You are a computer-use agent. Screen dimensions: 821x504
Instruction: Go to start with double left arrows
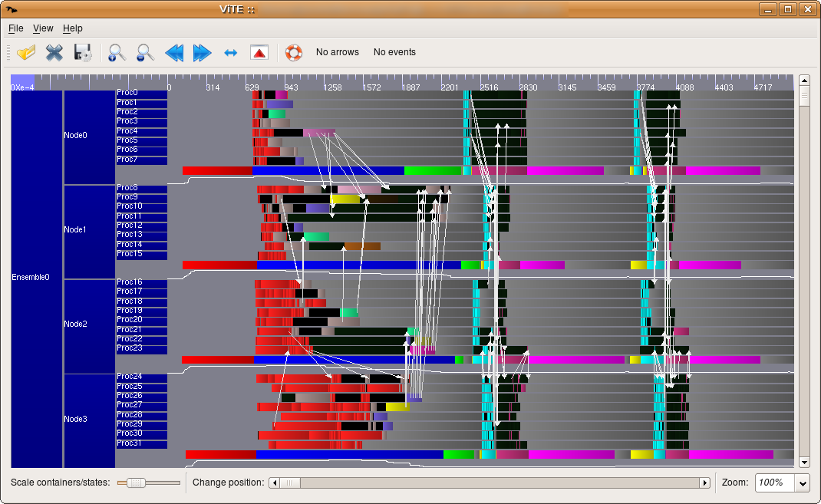pyautogui.click(x=174, y=52)
